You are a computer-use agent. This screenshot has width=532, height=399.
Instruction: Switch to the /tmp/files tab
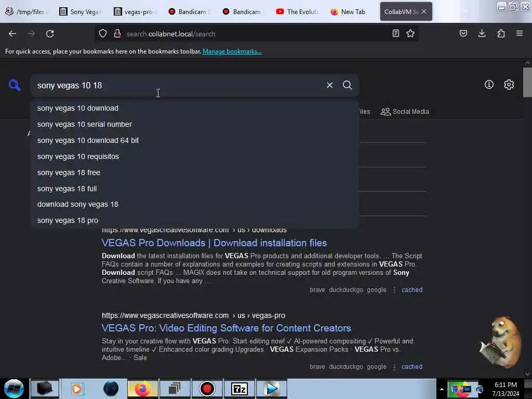tap(26, 11)
